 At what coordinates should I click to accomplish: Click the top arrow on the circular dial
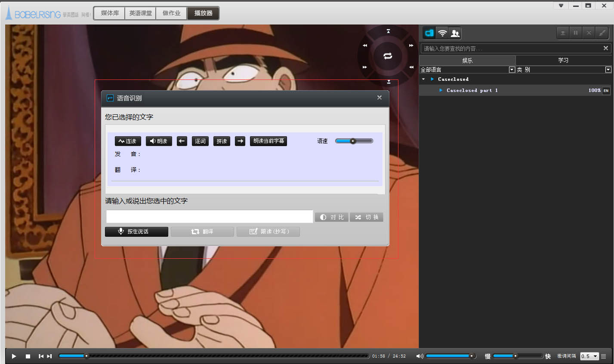click(388, 31)
